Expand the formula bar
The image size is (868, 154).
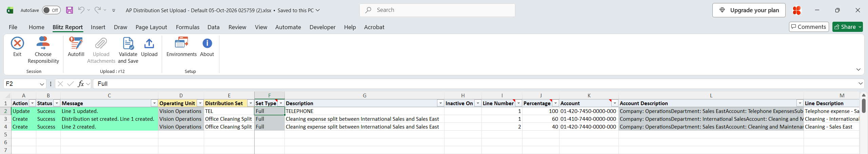(861, 83)
